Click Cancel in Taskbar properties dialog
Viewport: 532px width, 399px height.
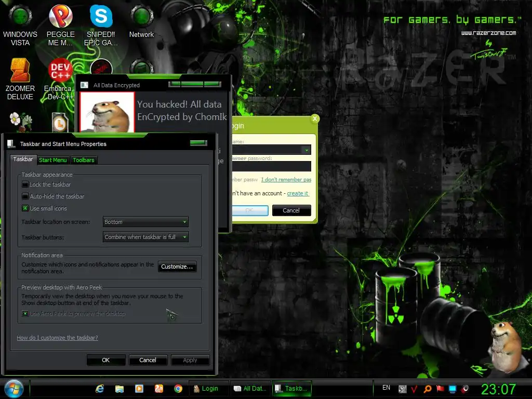pyautogui.click(x=148, y=360)
